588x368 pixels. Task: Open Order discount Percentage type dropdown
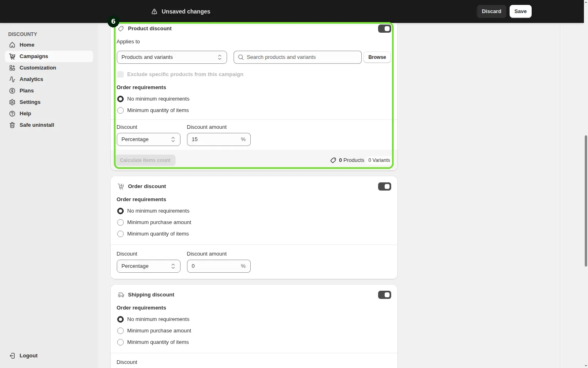(x=149, y=266)
